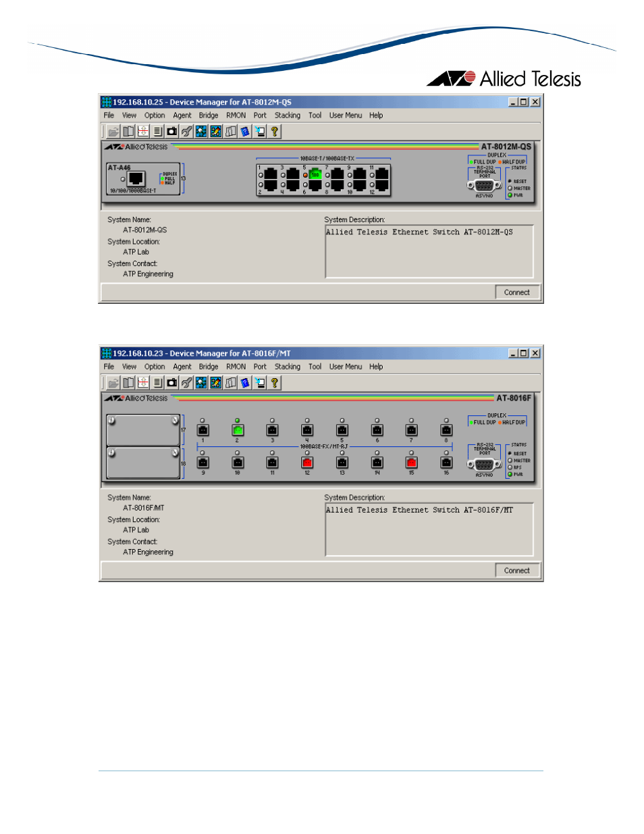Click text-list lines toolbar icon in AT-8016F/MT window
This screenshot has width=644, height=834.
tap(157, 383)
